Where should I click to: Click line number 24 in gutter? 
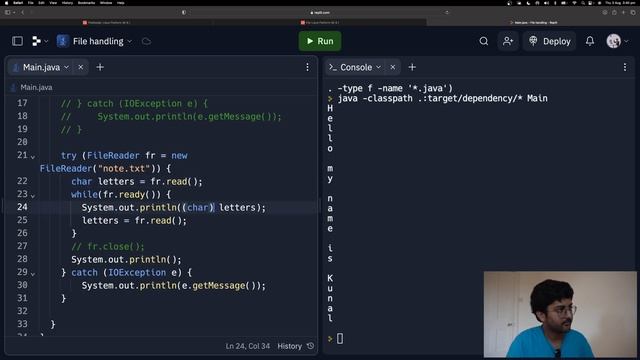[22, 207]
